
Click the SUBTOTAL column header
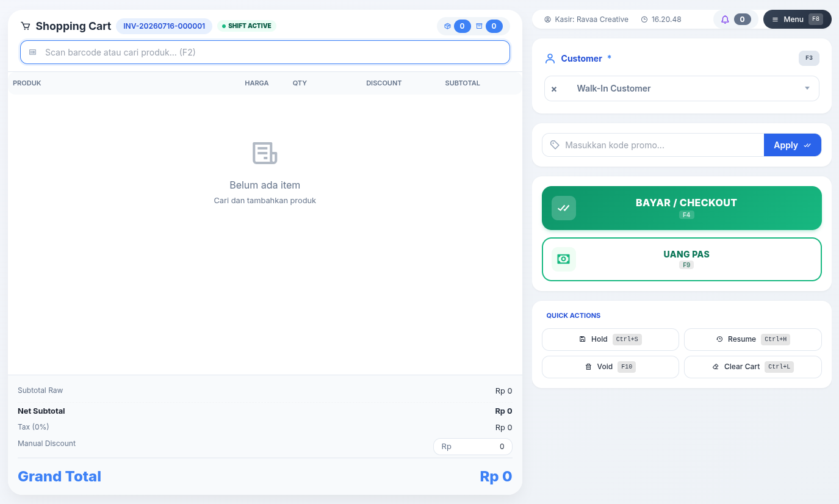point(463,83)
